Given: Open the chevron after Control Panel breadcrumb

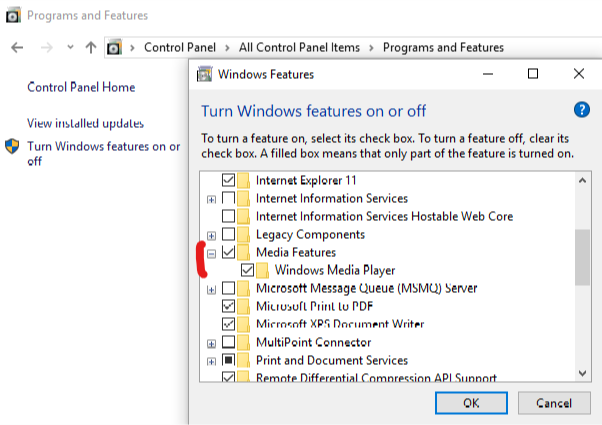Looking at the screenshot, I should click(227, 48).
